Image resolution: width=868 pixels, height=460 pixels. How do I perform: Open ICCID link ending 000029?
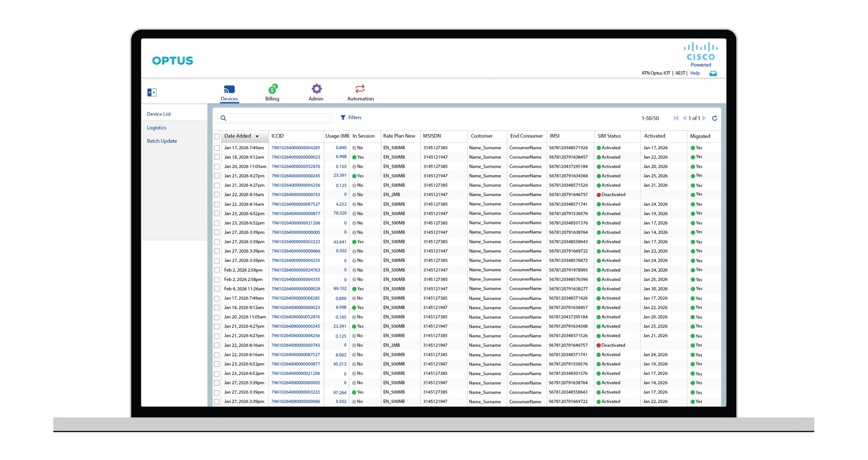(296, 289)
